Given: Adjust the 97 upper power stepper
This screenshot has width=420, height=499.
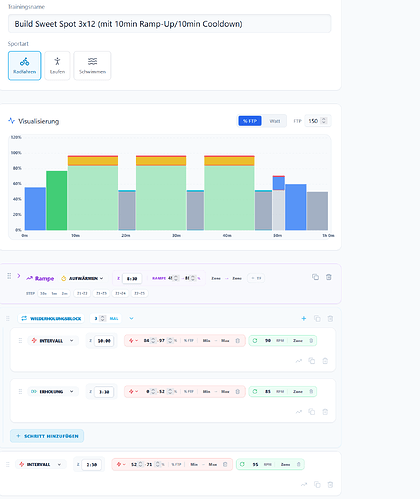Looking at the screenshot, I should coord(170,340).
